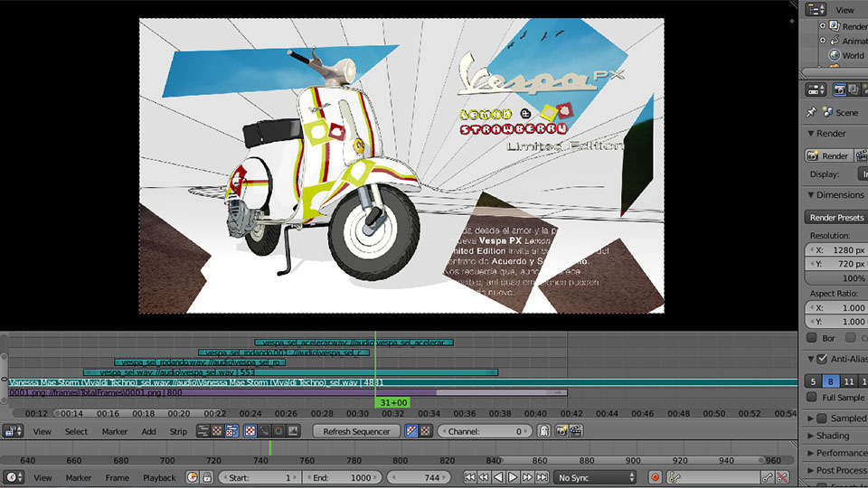Click the insert keyframe key icon
Screen dimensions: 868x488
pos(768,477)
